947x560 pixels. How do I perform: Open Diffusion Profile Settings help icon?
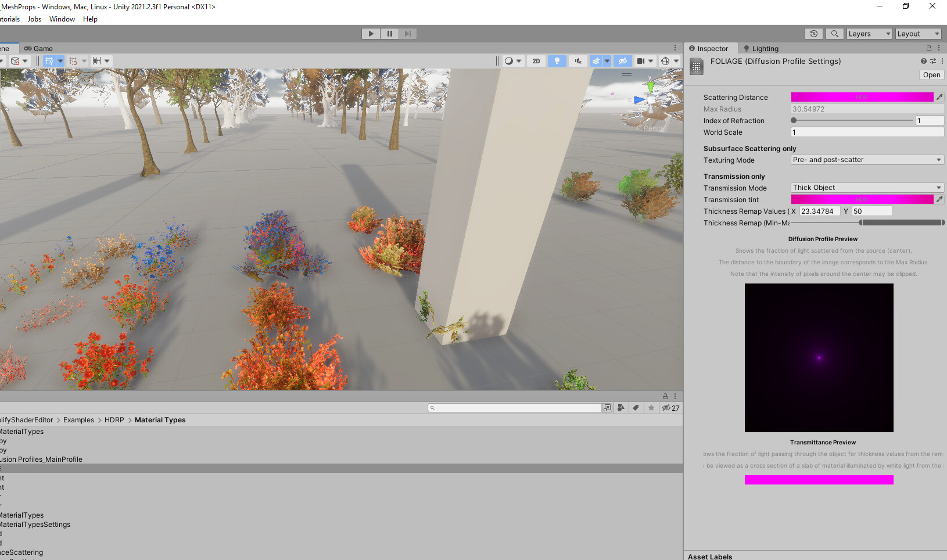pyautogui.click(x=923, y=60)
